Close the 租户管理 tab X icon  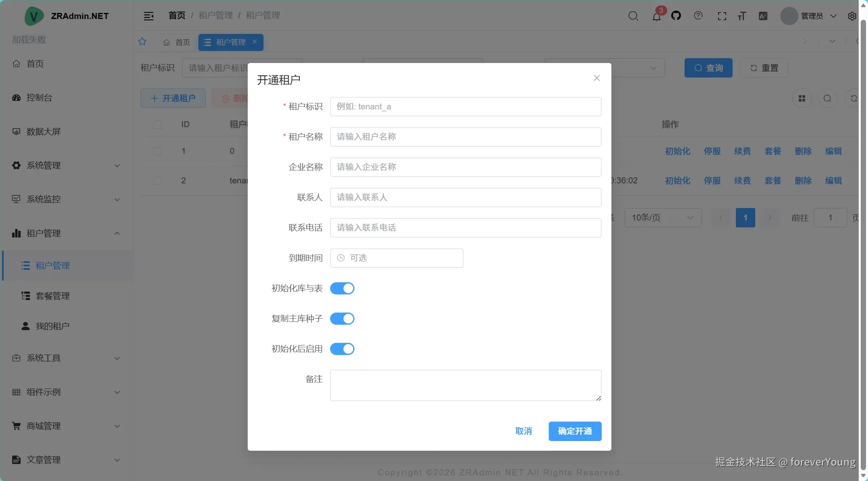tap(255, 42)
